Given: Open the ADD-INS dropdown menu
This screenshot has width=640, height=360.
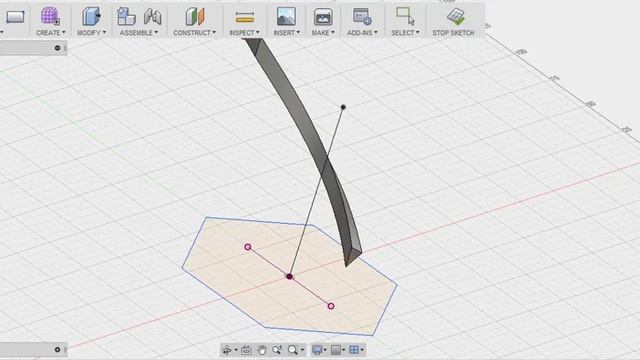Looking at the screenshot, I should (362, 33).
